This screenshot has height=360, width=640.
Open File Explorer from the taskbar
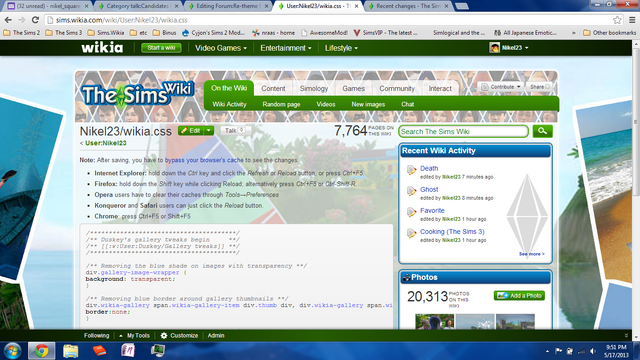pos(70,351)
